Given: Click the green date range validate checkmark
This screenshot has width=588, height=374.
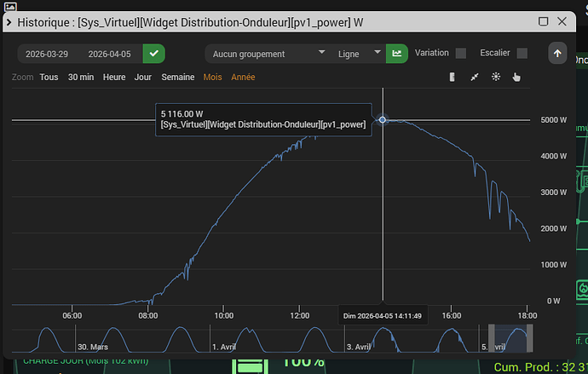Looking at the screenshot, I should 153,54.
